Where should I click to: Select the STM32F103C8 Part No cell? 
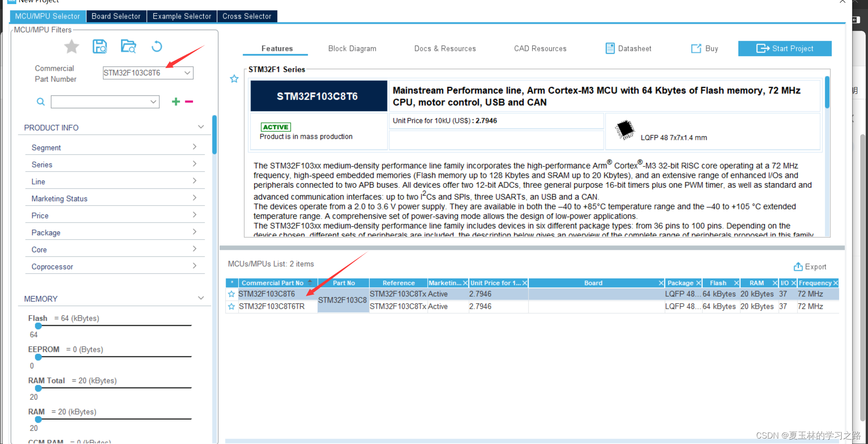click(x=342, y=300)
